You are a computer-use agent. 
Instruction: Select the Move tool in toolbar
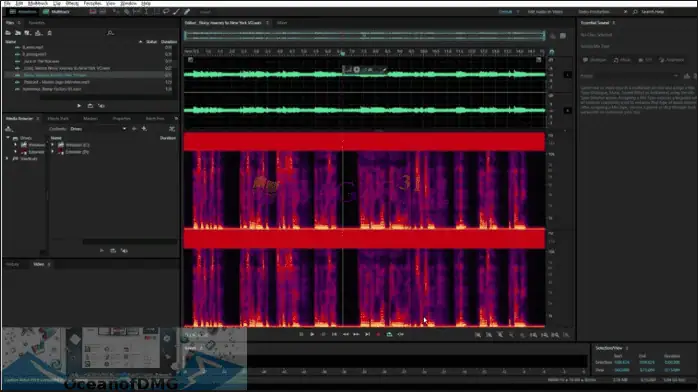117,12
